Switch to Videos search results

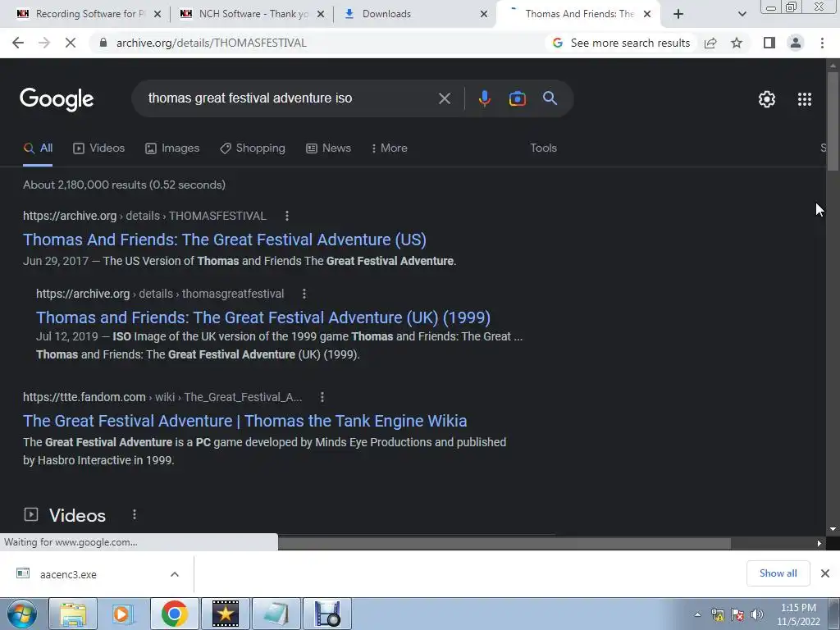click(99, 148)
